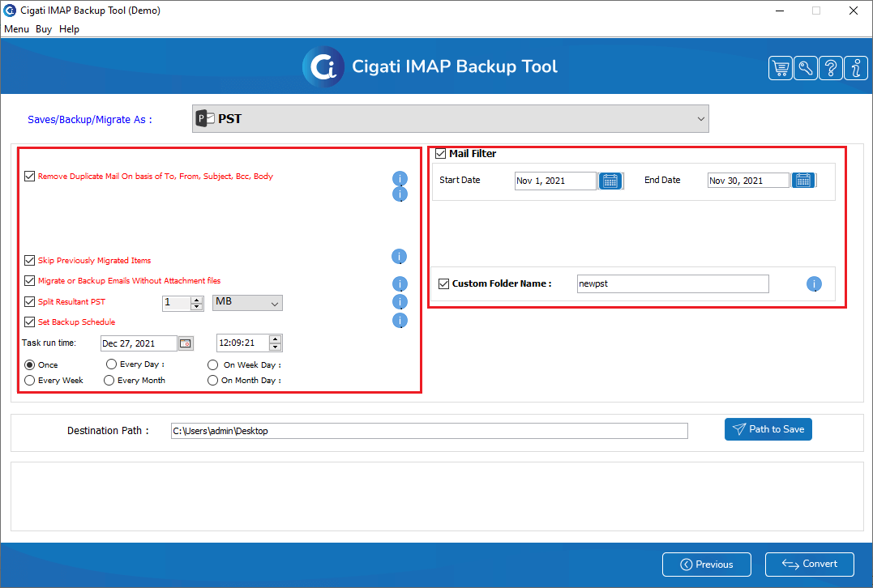Minimize the application window
Screen dimensions: 873x588
(780, 11)
